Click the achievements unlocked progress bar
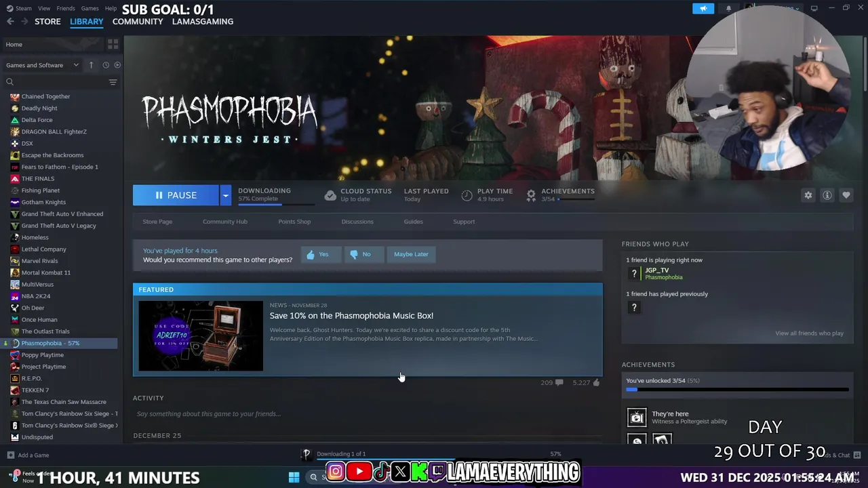 (737, 390)
